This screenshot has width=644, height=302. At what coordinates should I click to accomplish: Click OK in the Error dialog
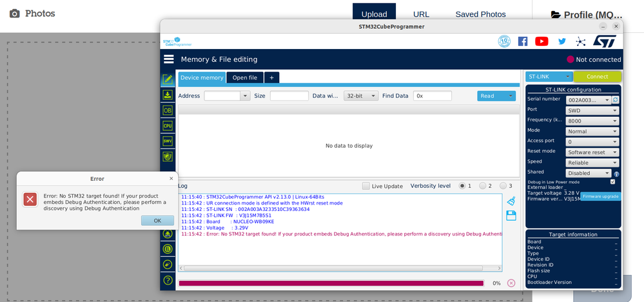coord(157,221)
